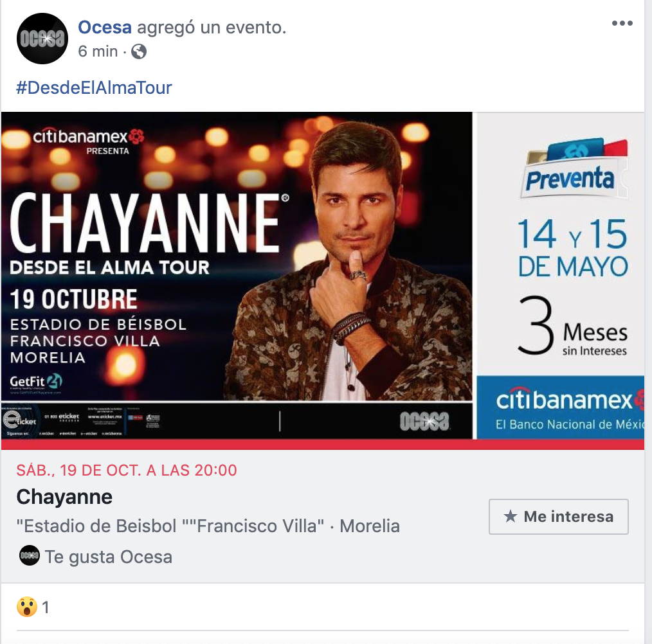Click the GetFit logo on the poster

pyautogui.click(x=36, y=381)
